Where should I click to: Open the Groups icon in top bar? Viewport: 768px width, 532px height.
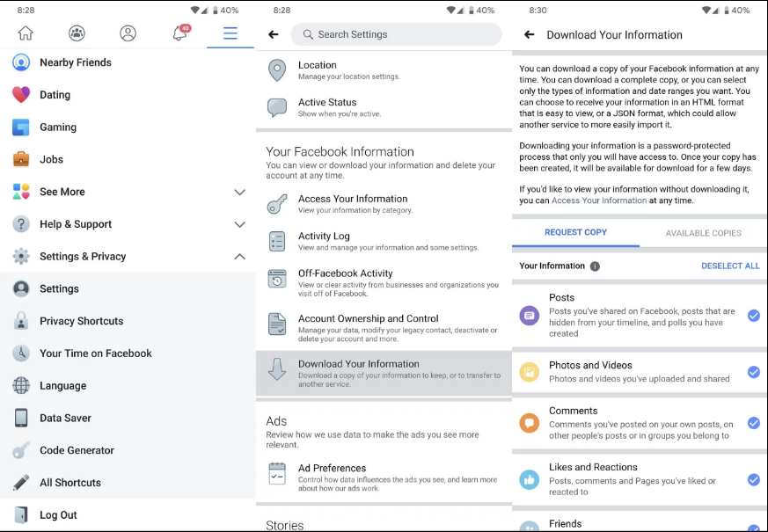pyautogui.click(x=77, y=33)
